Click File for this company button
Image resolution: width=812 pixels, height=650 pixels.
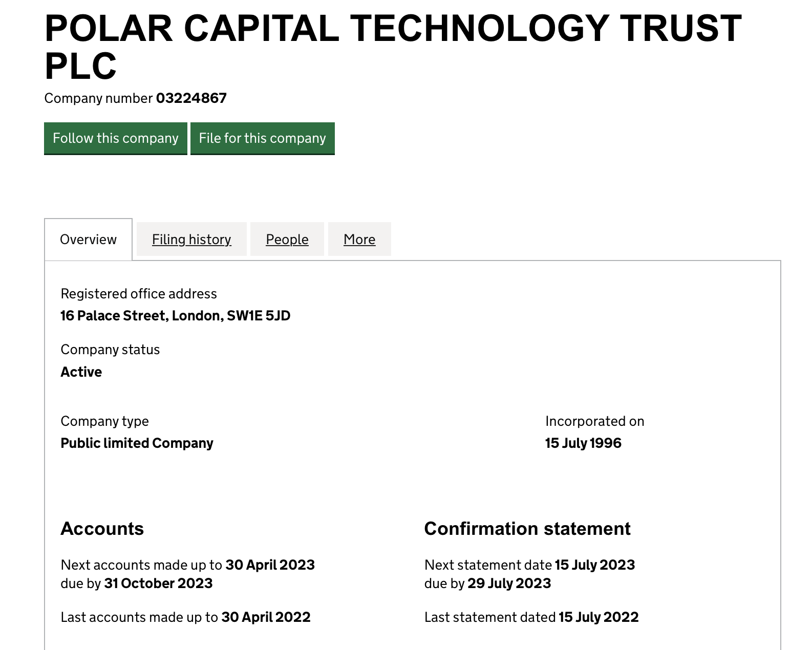point(263,138)
